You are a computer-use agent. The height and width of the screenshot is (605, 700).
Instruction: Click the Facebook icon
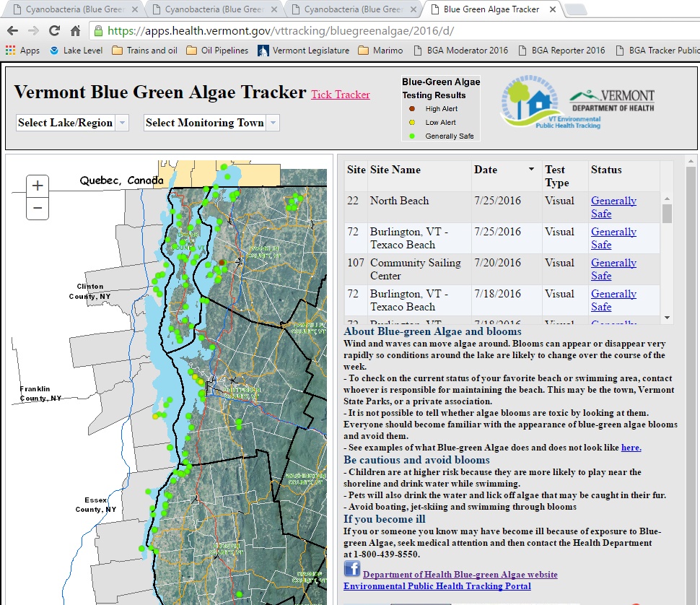point(351,569)
